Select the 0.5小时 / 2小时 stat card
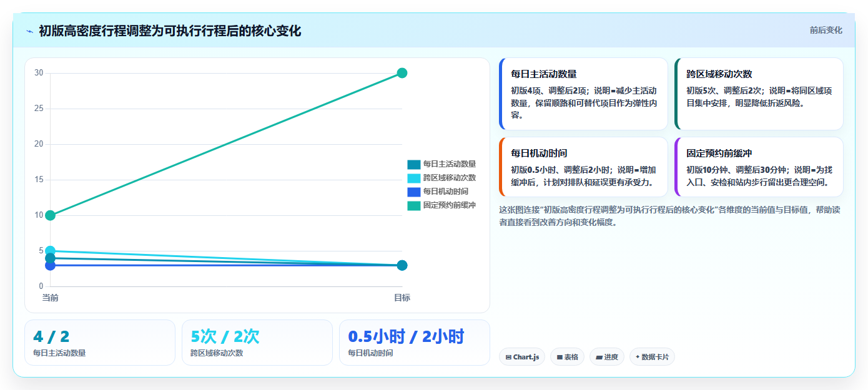 click(x=415, y=343)
